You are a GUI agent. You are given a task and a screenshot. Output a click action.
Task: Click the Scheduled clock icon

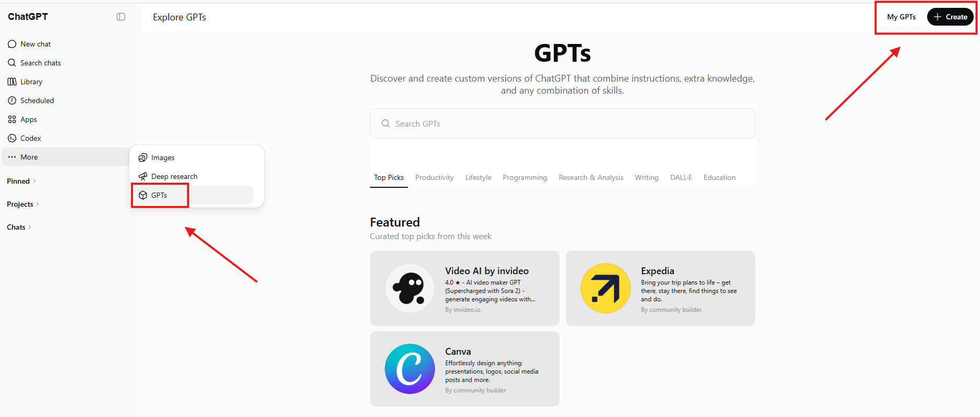click(12, 100)
